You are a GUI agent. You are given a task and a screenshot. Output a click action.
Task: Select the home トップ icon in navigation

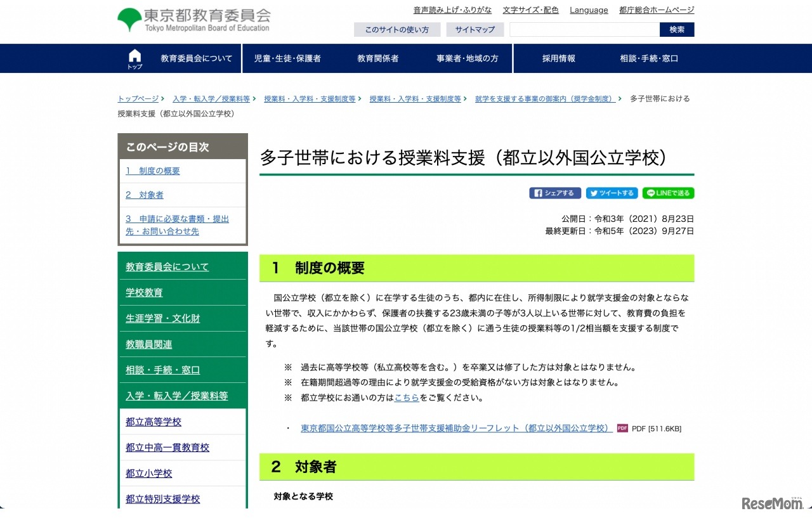(134, 58)
